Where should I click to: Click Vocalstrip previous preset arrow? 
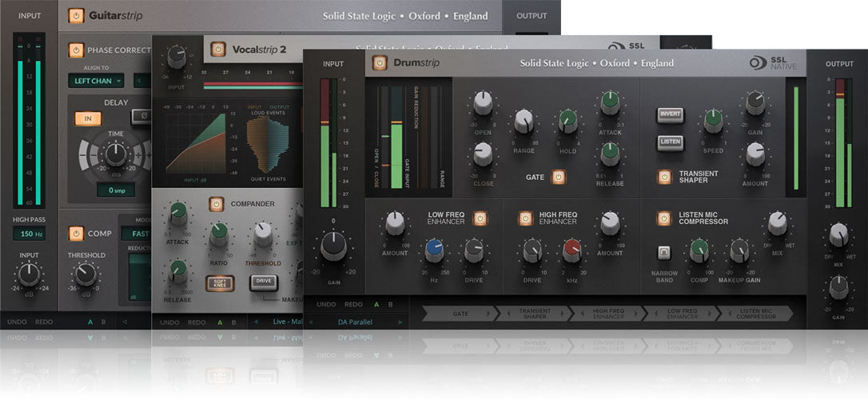pyautogui.click(x=256, y=322)
